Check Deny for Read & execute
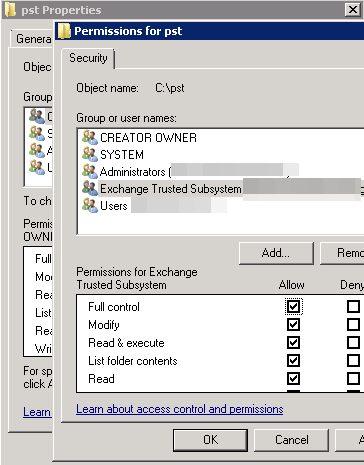The width and height of the screenshot is (364, 465). (353, 342)
